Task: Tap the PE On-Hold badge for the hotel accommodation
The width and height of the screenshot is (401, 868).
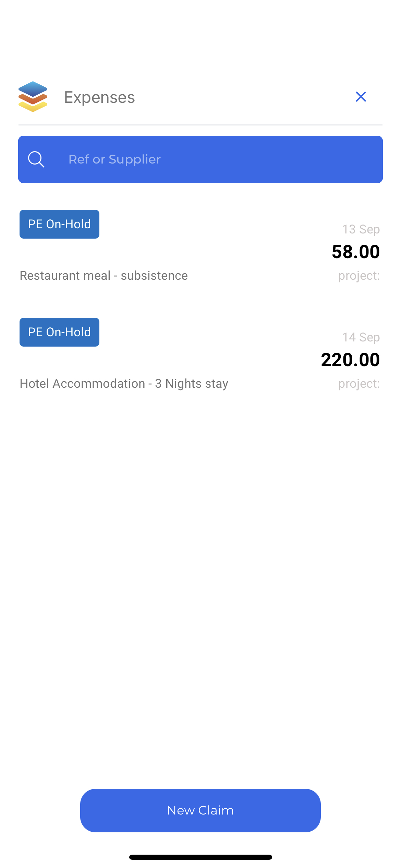Action: tap(59, 332)
